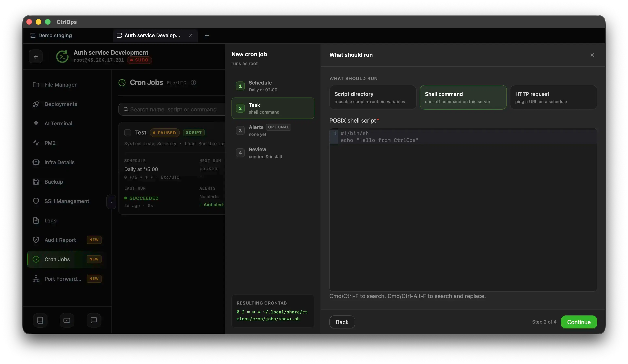Open Backup save icon
This screenshot has width=628, height=364.
point(36,182)
